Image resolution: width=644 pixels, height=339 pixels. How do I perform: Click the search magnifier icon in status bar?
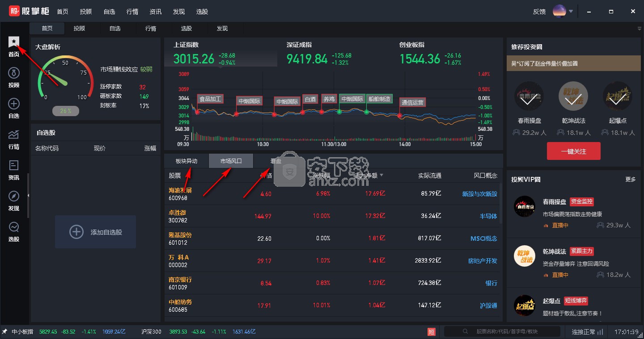coord(466,332)
